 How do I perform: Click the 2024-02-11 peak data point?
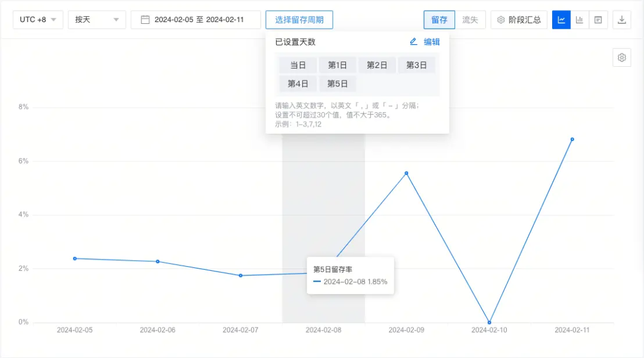point(572,140)
